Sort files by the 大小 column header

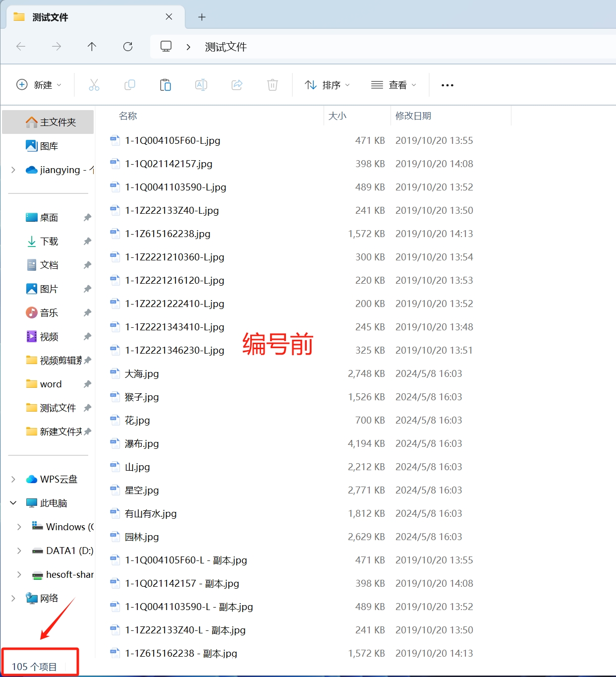coord(337,116)
